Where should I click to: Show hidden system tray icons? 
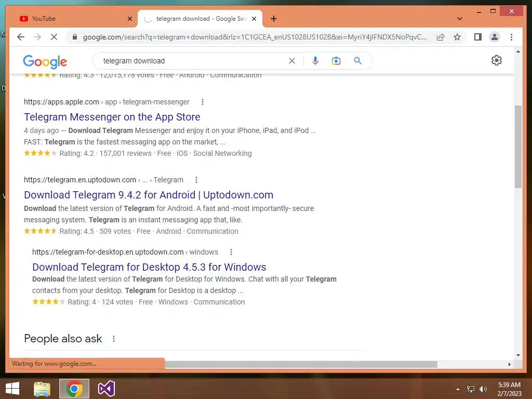458,389
